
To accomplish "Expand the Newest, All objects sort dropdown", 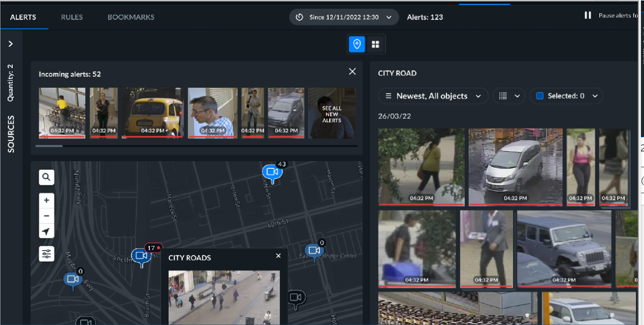I will [433, 96].
